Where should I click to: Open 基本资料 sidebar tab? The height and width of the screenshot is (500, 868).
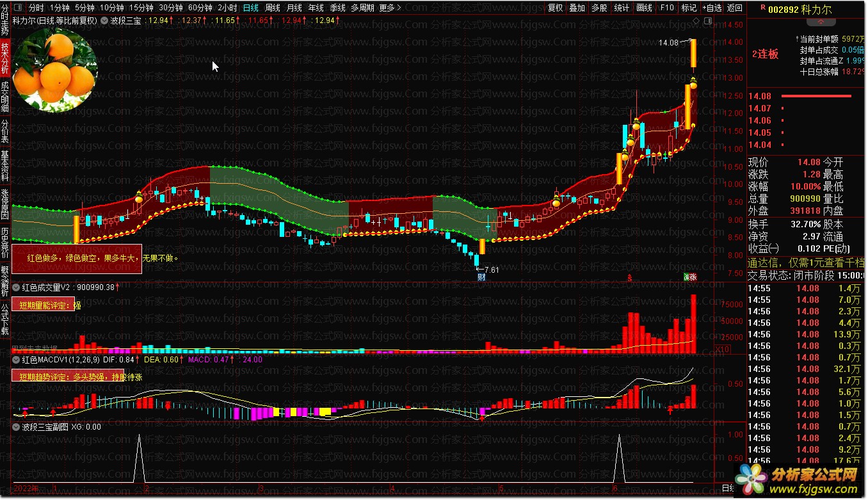pos(5,166)
